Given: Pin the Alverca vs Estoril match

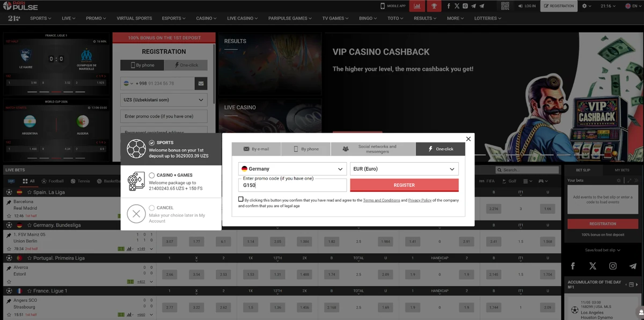Looking at the screenshot, I should [x=9, y=267].
